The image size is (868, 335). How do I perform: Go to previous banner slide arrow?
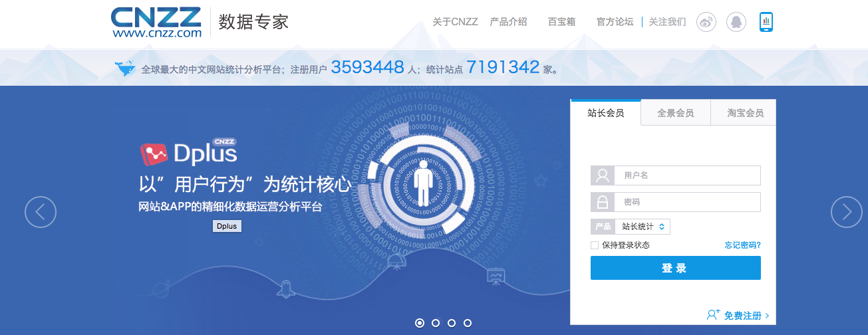[41, 212]
